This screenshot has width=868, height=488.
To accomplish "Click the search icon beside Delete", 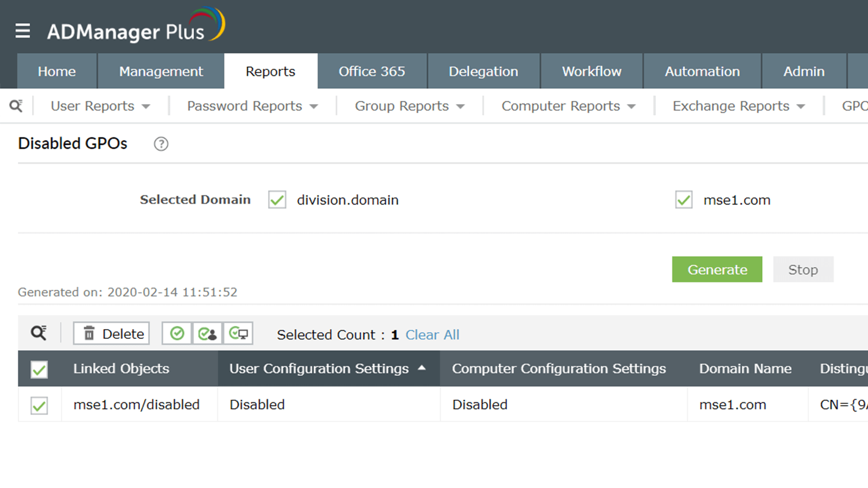I will tap(39, 333).
